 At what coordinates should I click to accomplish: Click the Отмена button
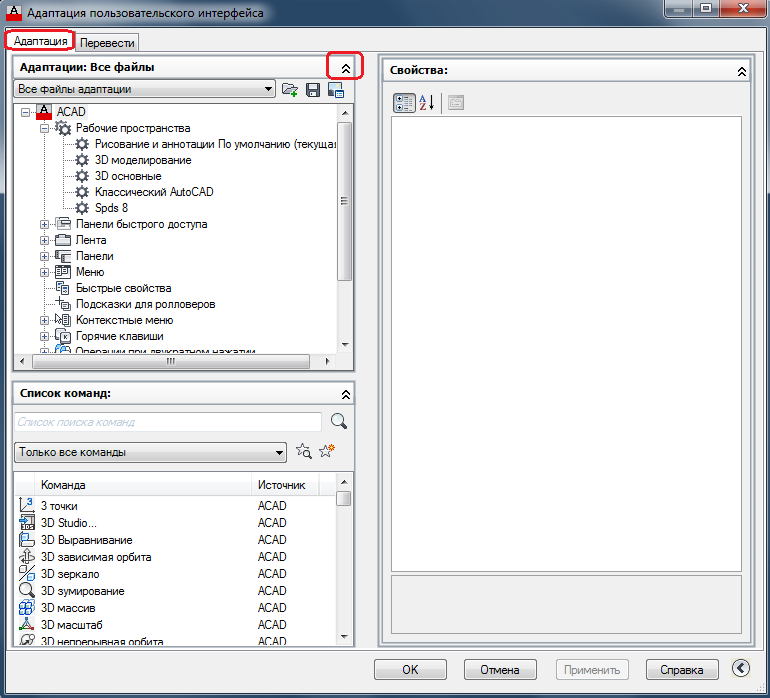coord(500,670)
